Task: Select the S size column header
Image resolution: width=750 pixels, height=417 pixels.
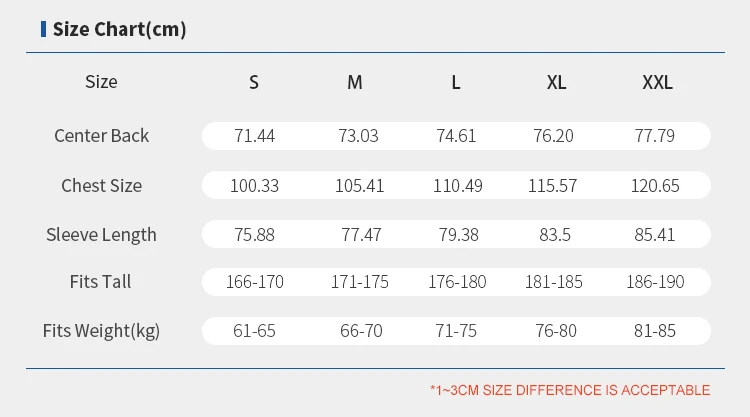Action: 254,83
